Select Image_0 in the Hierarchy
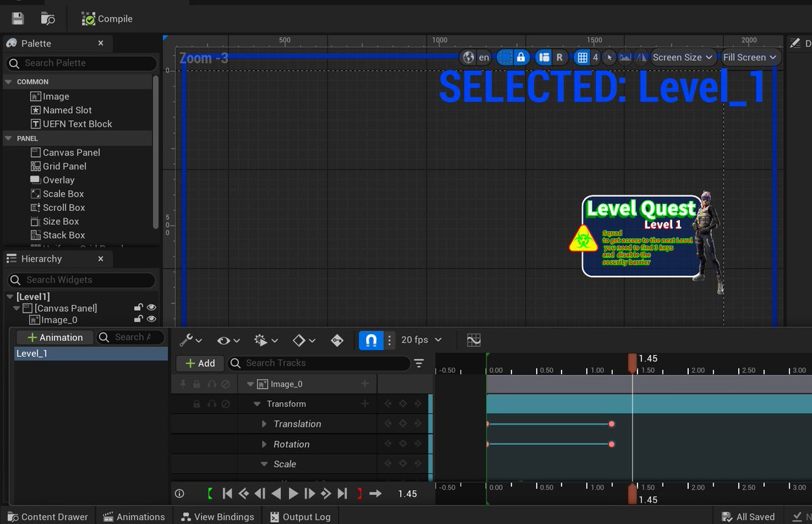This screenshot has width=812, height=524. pyautogui.click(x=53, y=320)
